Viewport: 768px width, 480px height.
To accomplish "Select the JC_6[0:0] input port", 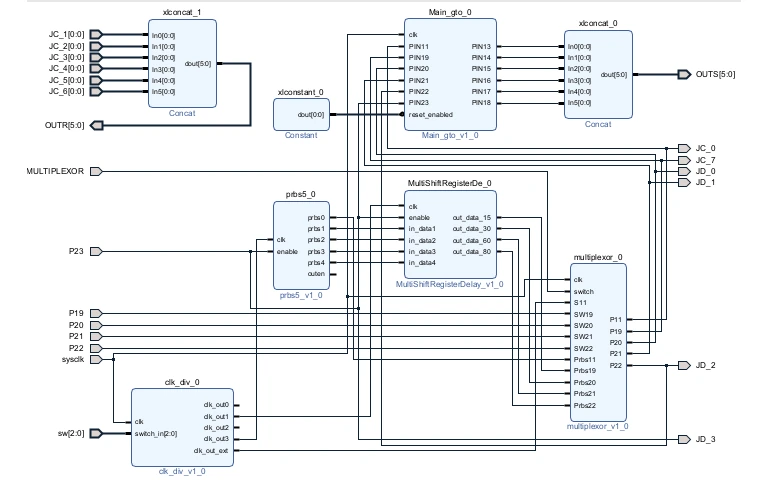I will point(96,91).
